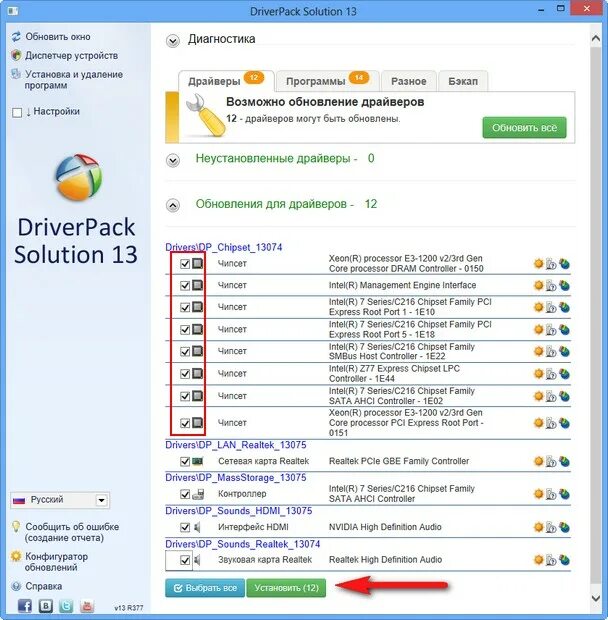This screenshot has width=608, height=620.
Task: Click globe icon for SATA AHCI Controller - 1E02
Action: (x=565, y=396)
